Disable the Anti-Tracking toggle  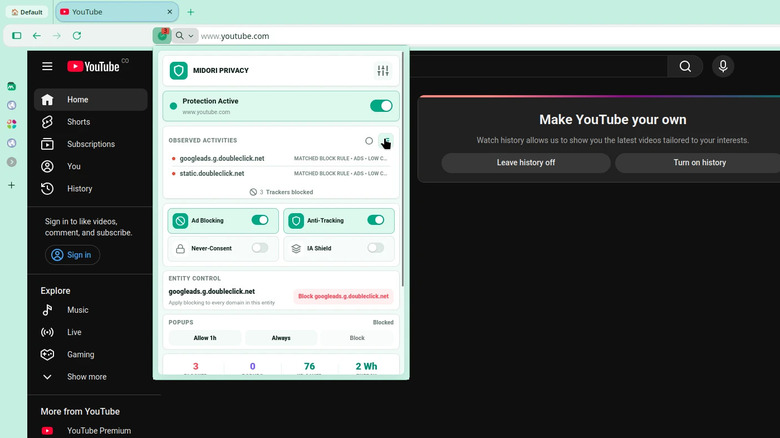376,220
